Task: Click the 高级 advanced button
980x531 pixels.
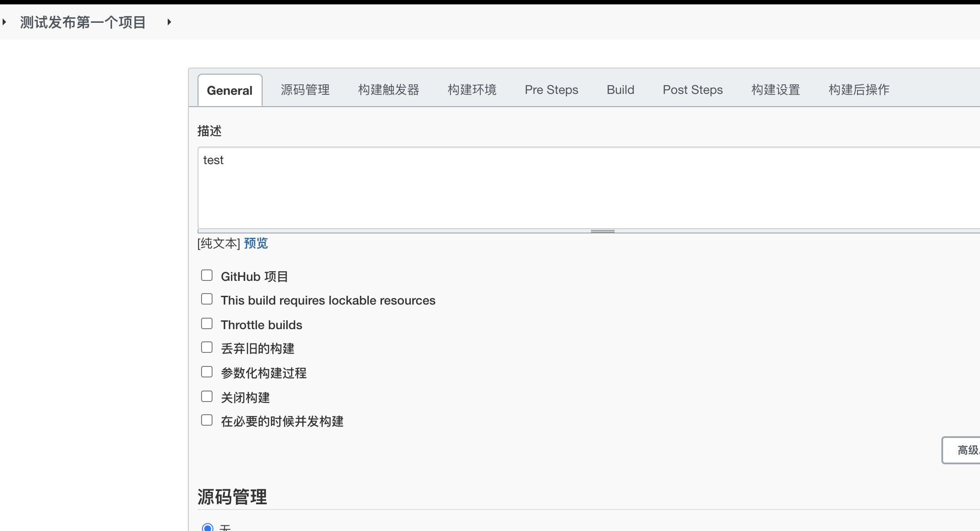Action: 964,450
